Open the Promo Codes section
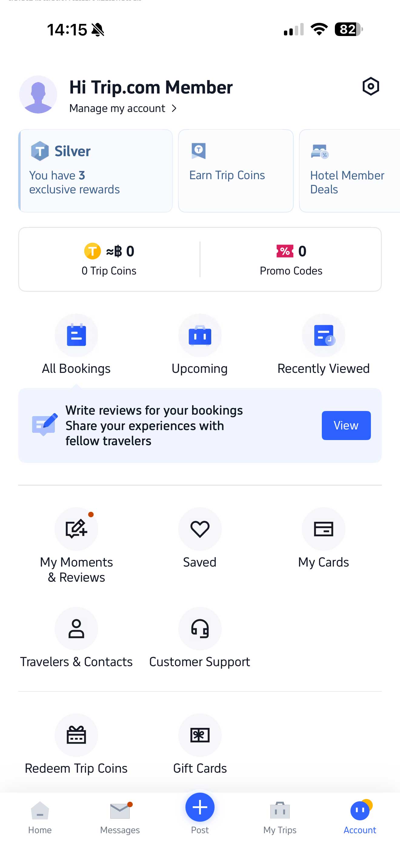The height and width of the screenshot is (868, 400). pos(291,259)
